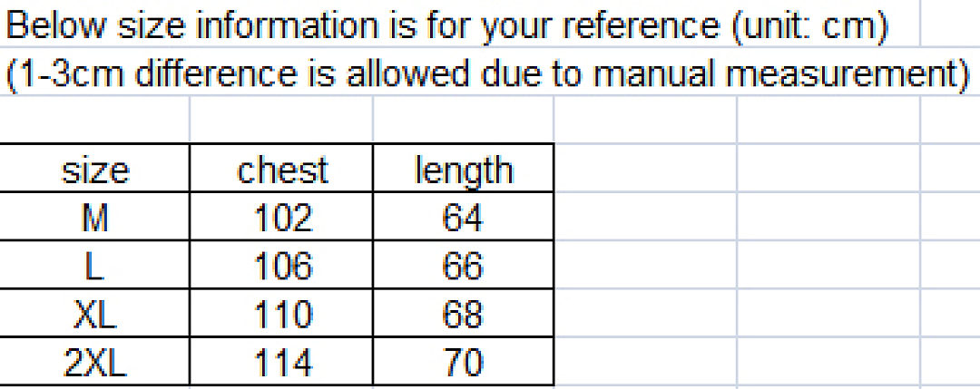Select the empty cell above 'chest' header
Image resolution: width=980 pixels, height=389 pixels.
281,120
